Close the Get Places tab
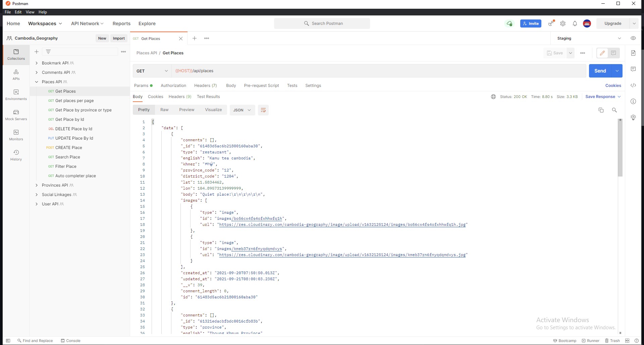The height and width of the screenshot is (345, 644). (x=181, y=39)
